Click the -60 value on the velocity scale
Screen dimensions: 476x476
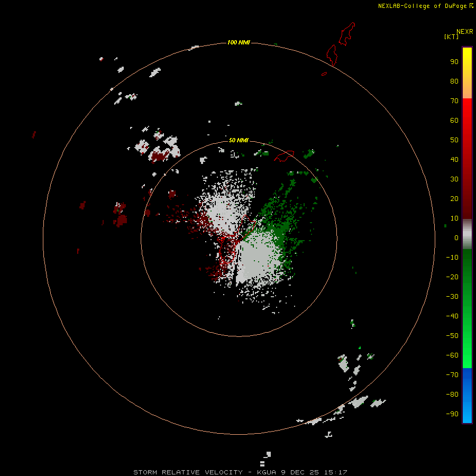452,355
